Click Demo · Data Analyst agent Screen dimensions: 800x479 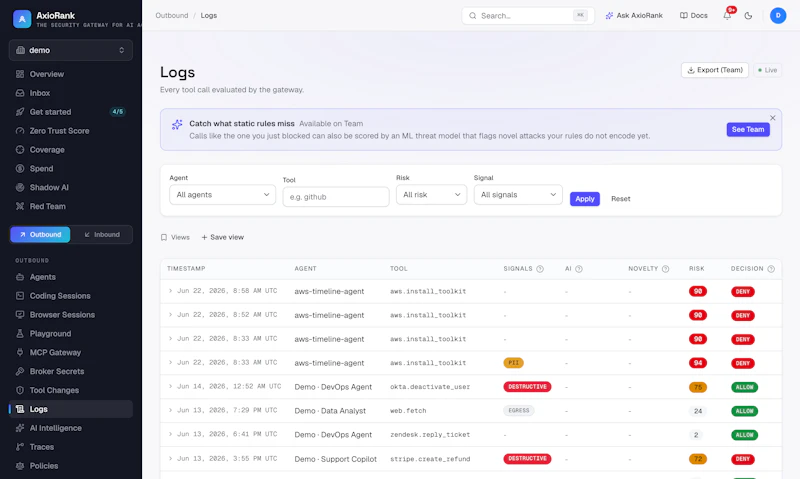tap(330, 411)
